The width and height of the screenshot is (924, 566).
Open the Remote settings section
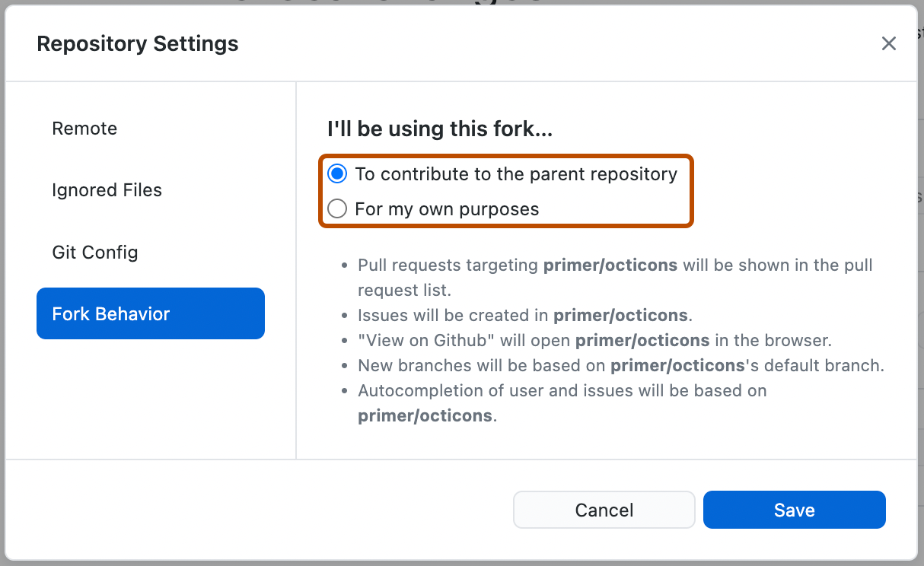[84, 128]
